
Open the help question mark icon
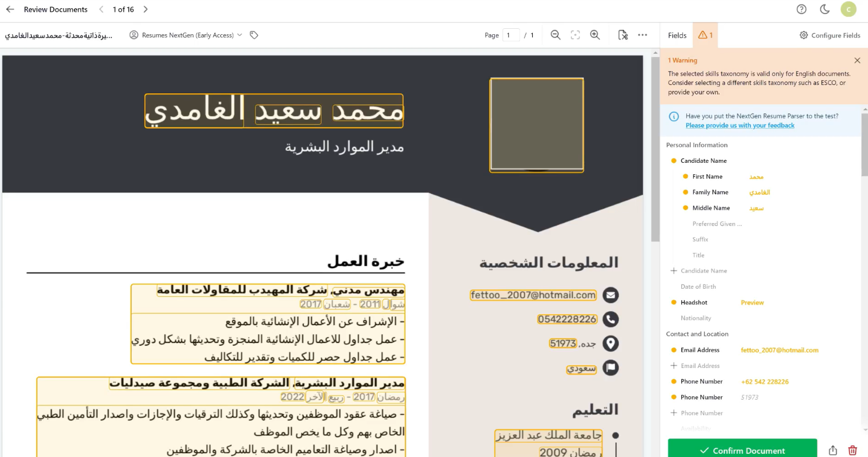point(801,9)
